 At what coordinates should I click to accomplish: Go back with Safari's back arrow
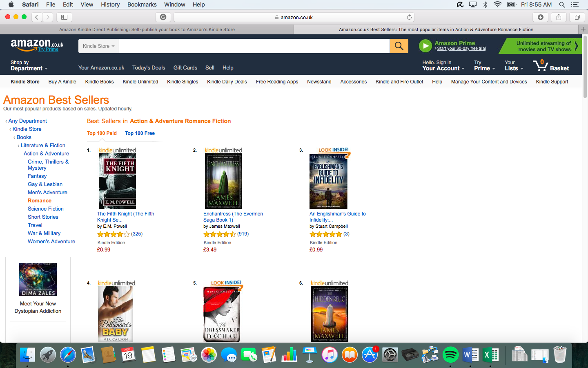coord(37,17)
